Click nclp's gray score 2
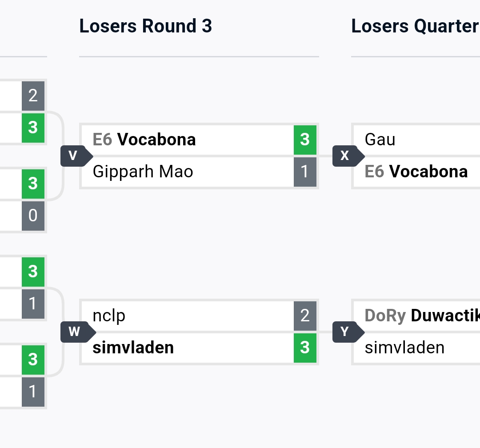This screenshot has height=448, width=480. tap(305, 316)
